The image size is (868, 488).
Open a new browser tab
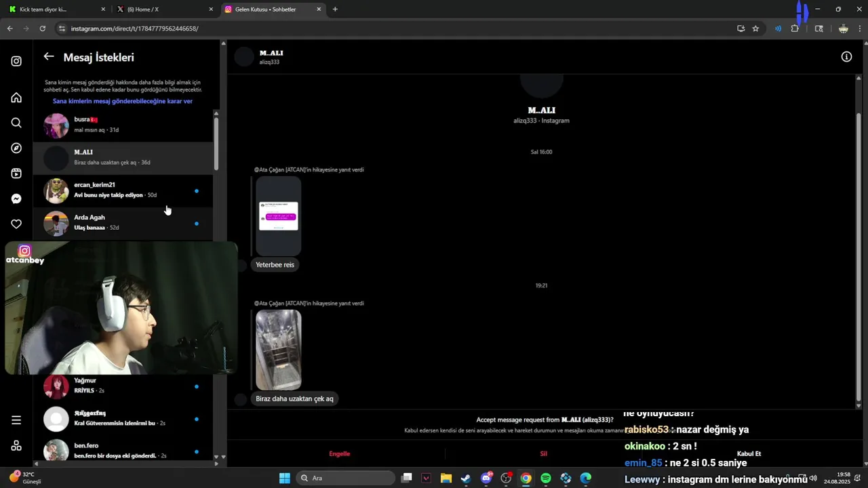pos(335,9)
